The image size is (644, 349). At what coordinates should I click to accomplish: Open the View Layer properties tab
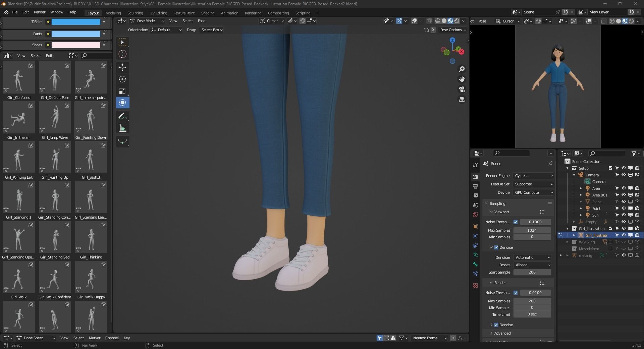475,195
